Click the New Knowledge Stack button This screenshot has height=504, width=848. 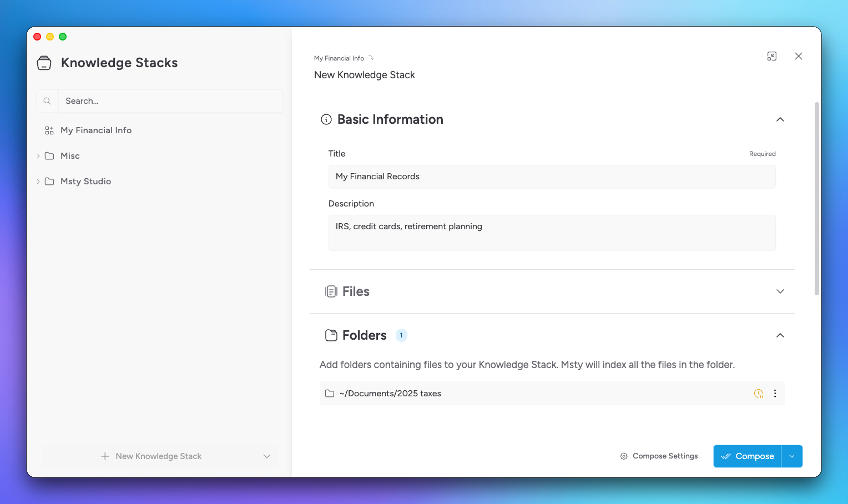[152, 456]
